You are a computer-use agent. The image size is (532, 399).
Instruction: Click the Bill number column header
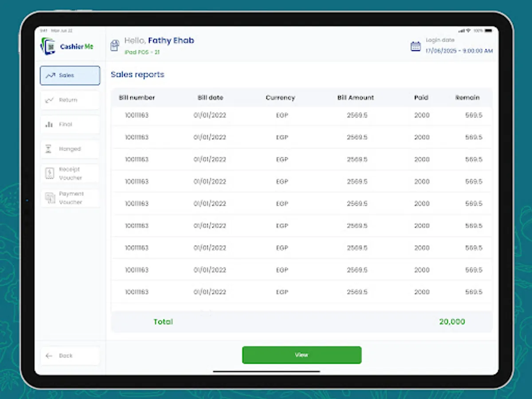click(137, 98)
